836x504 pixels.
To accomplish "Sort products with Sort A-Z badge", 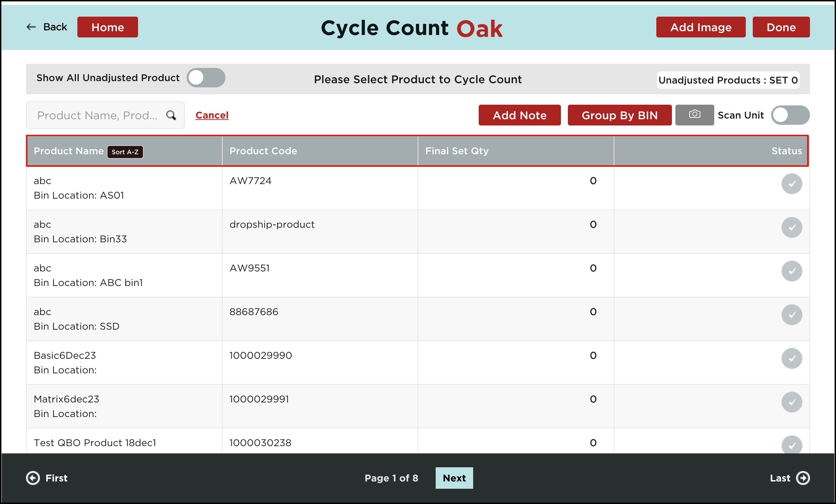I will (125, 152).
